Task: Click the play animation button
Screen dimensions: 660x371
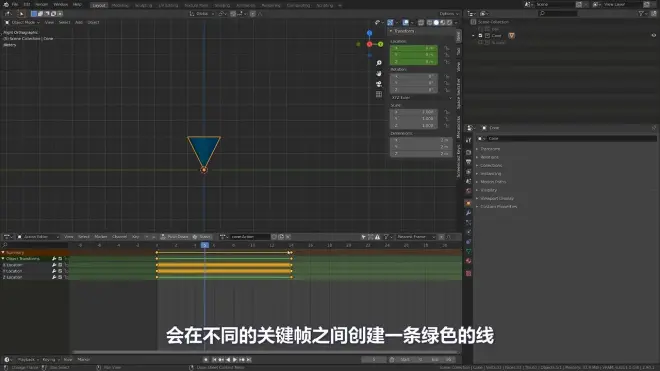Action: coord(235,360)
